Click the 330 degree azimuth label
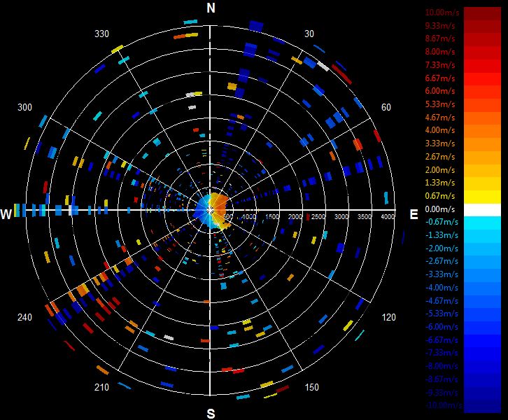The image size is (508, 420). coord(101,34)
